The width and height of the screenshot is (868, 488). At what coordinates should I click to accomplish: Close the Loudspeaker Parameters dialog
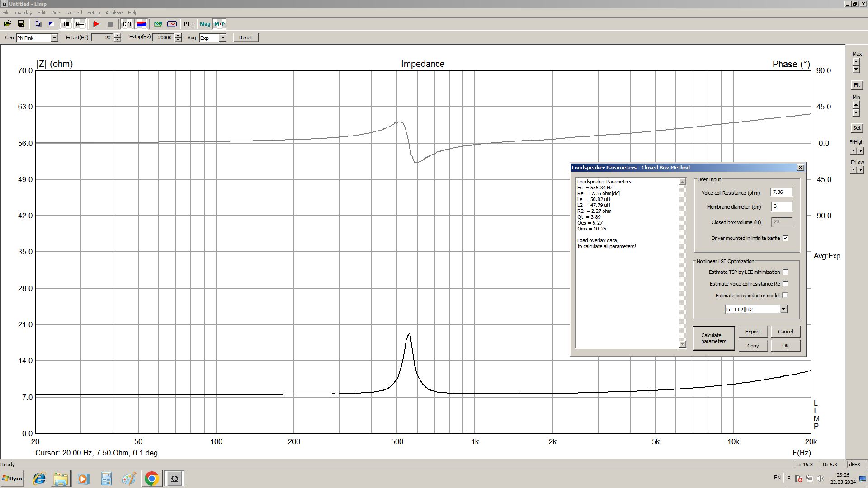point(801,168)
